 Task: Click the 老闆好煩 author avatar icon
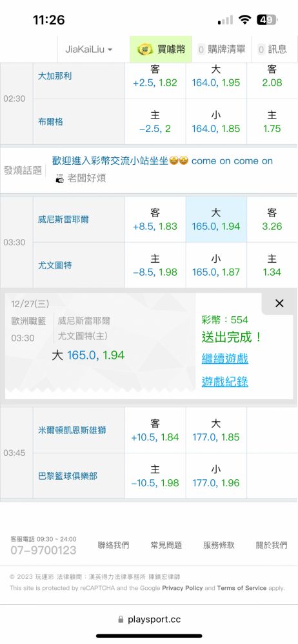(x=60, y=178)
